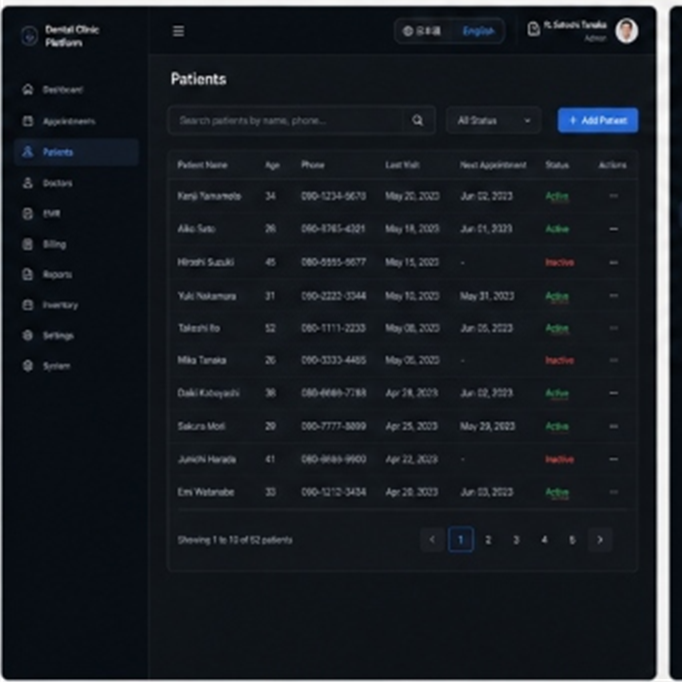Expand the All Status dropdown
This screenshot has height=682, width=682.
(x=494, y=120)
